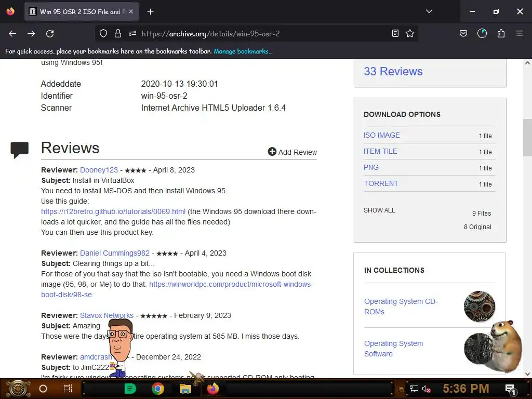Open Operating System Software collection
Screen dimensions: 532x399
tap(394, 349)
